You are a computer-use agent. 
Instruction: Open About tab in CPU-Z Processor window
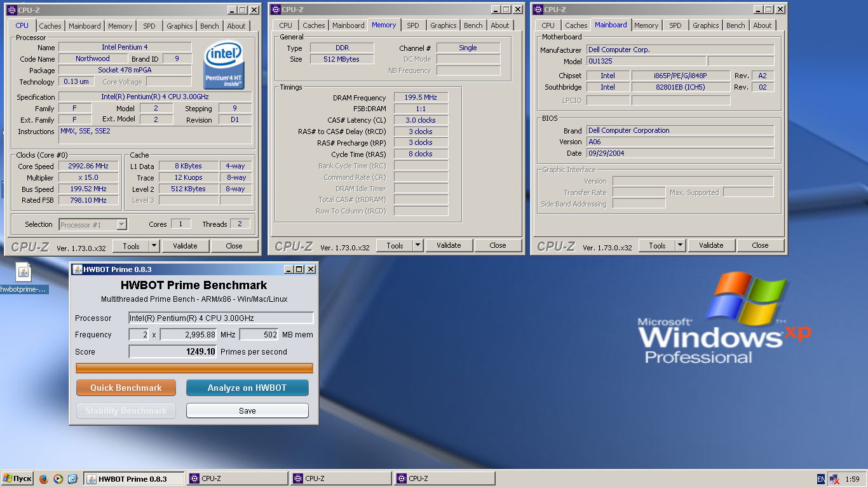(x=236, y=26)
